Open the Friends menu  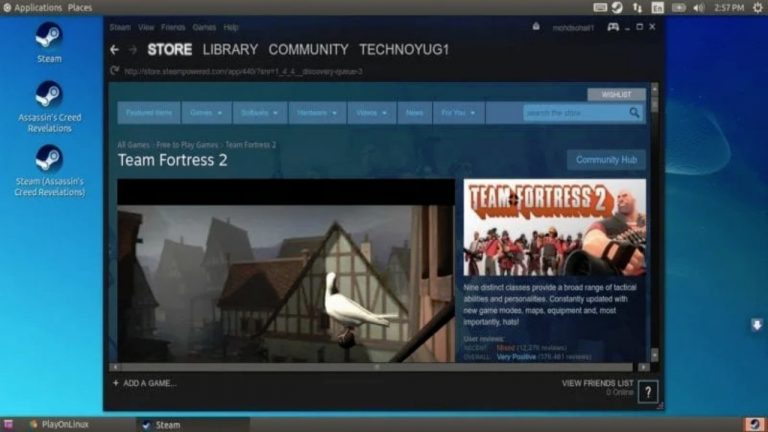[x=173, y=27]
